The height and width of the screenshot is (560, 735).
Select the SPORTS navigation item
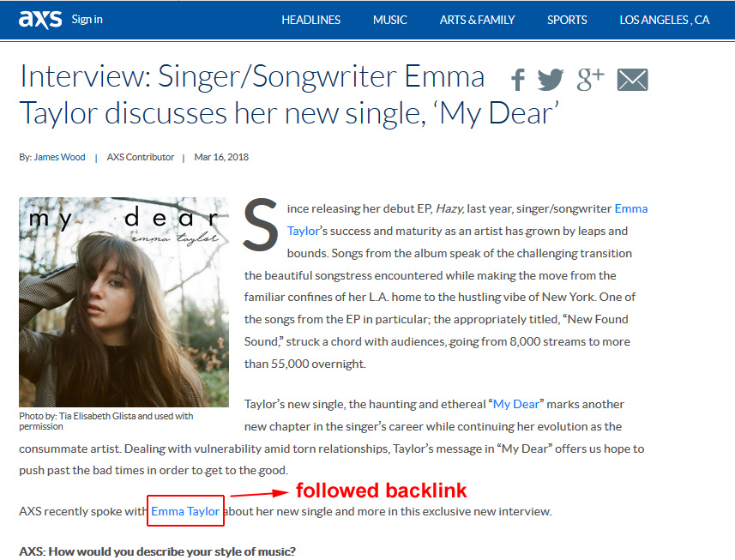[567, 20]
